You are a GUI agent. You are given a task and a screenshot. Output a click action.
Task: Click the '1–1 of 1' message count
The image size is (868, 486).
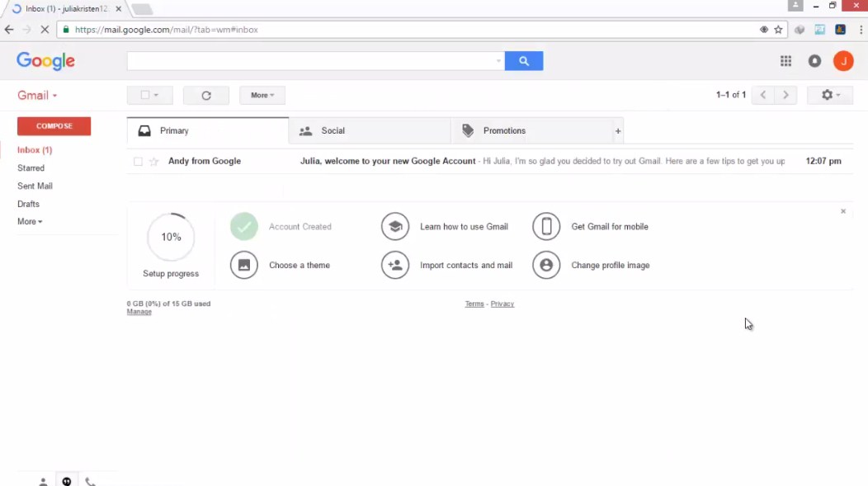[x=731, y=95]
